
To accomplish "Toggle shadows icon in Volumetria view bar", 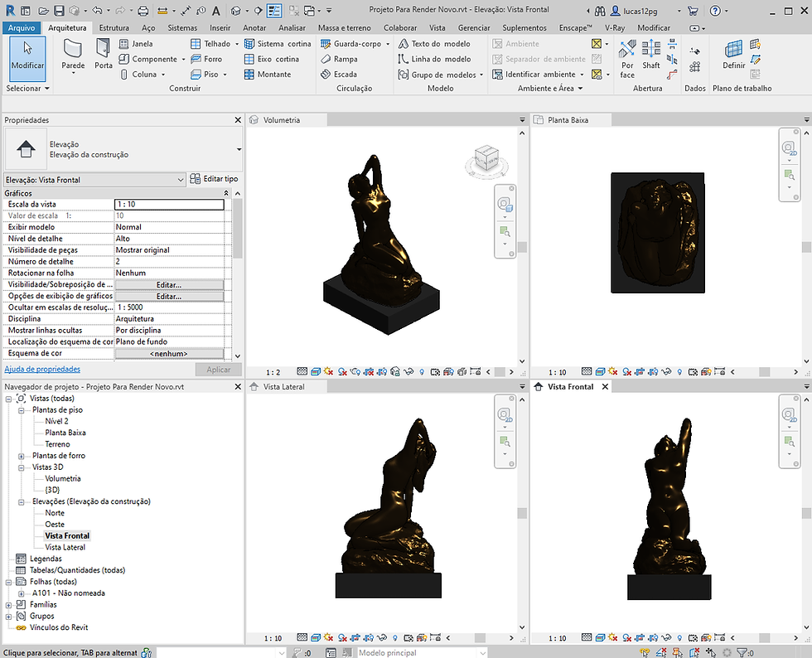I will [x=342, y=371].
